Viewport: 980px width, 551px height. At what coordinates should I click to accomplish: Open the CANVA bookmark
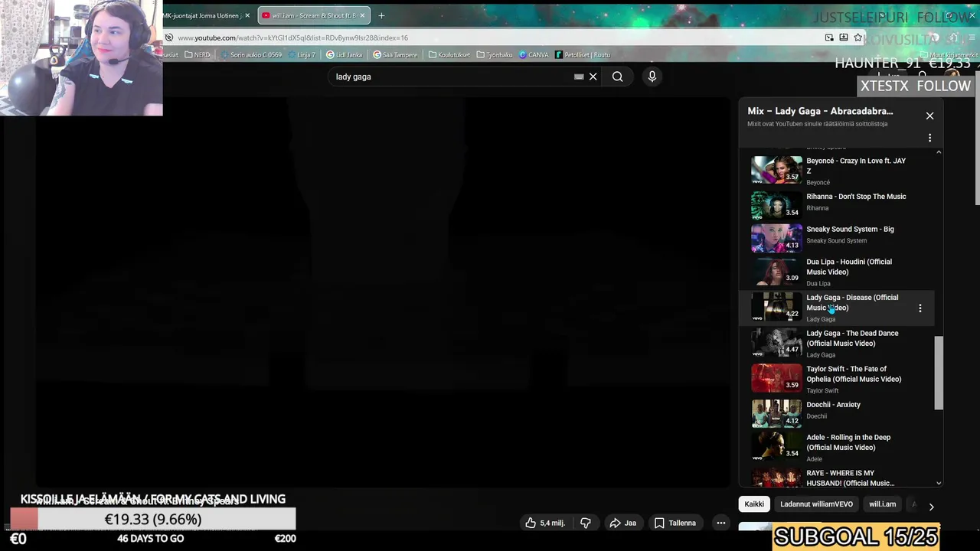tap(534, 55)
